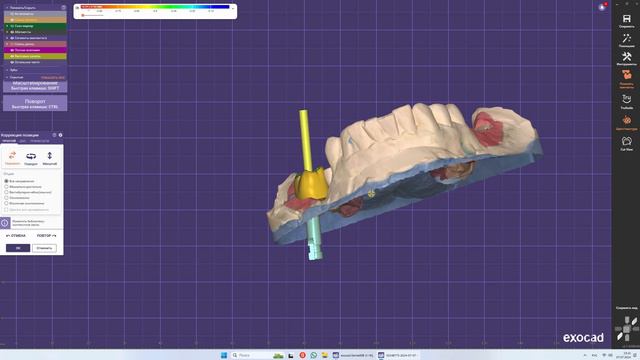This screenshot has height=360, width=640.
Task: Open the Tools hammer-and-wrench menu
Action: coord(627,57)
